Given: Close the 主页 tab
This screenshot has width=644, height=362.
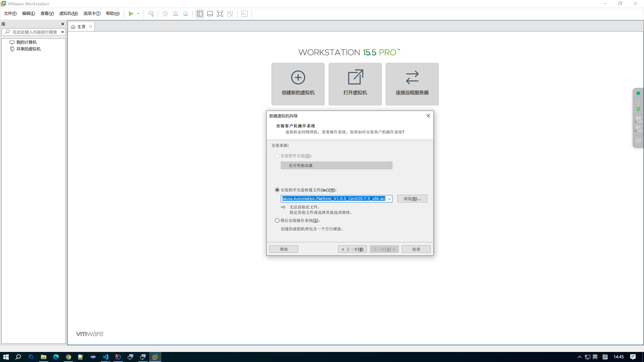Looking at the screenshot, I should pyautogui.click(x=91, y=27).
